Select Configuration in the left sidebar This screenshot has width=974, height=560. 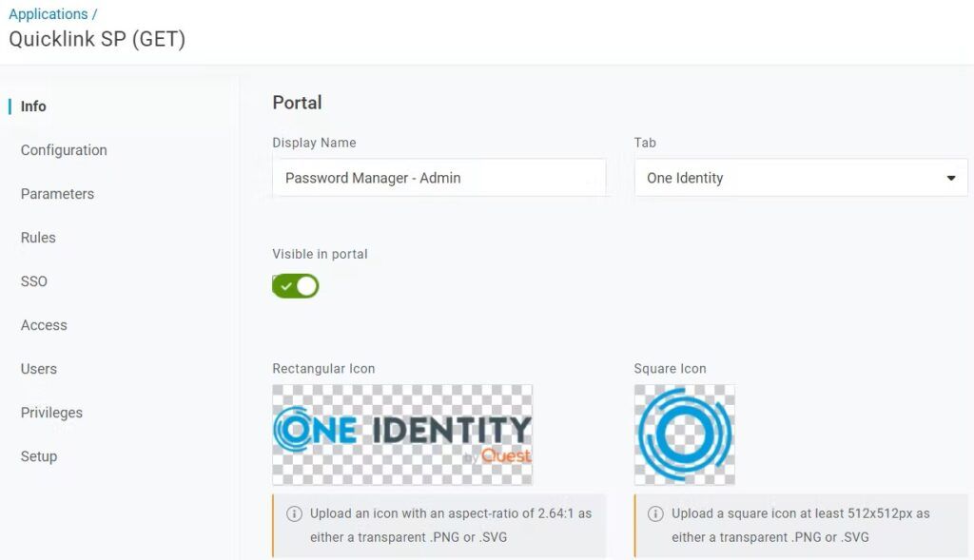[x=63, y=149]
